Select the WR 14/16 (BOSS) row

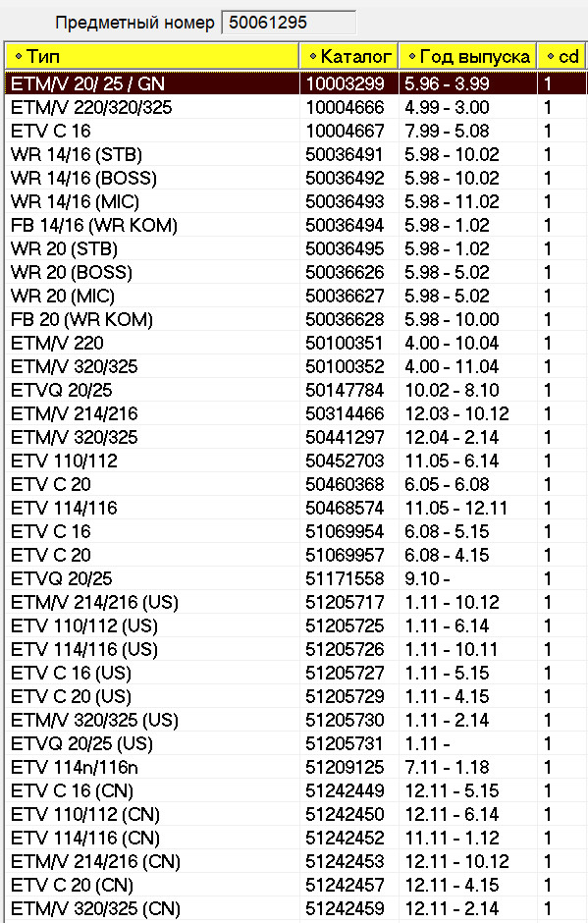[x=296, y=178]
